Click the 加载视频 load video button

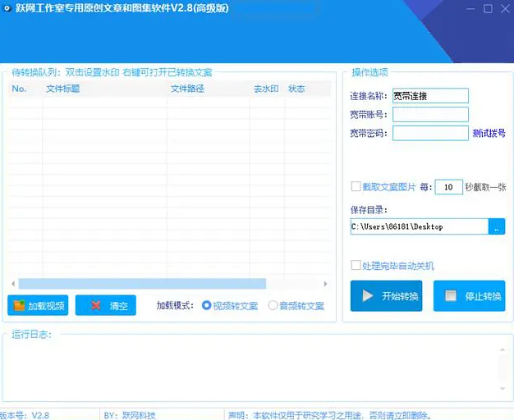click(x=38, y=305)
